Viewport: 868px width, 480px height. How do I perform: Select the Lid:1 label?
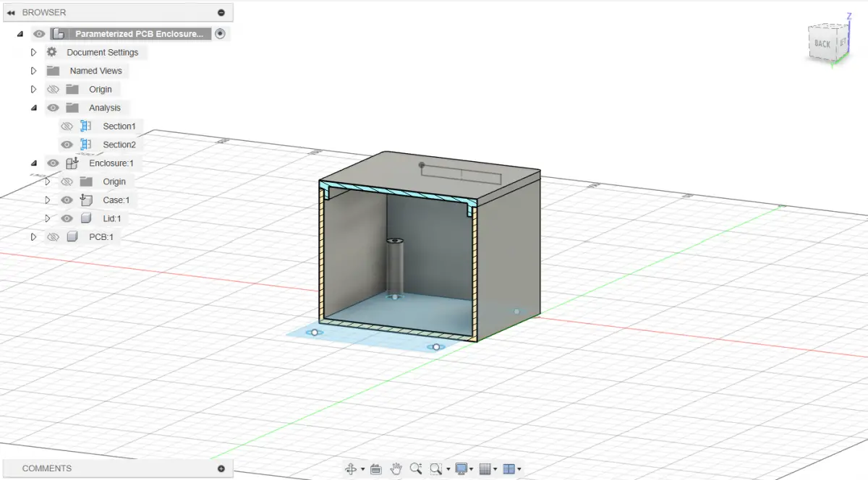[x=113, y=218]
